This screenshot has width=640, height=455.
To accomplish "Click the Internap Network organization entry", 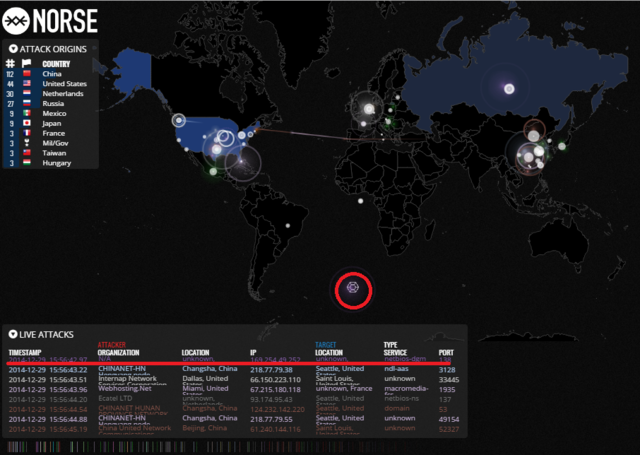I will [127, 379].
